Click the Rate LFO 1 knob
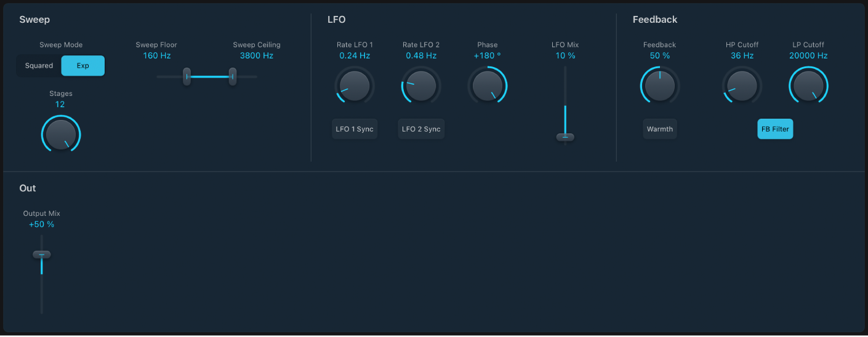 pos(355,85)
